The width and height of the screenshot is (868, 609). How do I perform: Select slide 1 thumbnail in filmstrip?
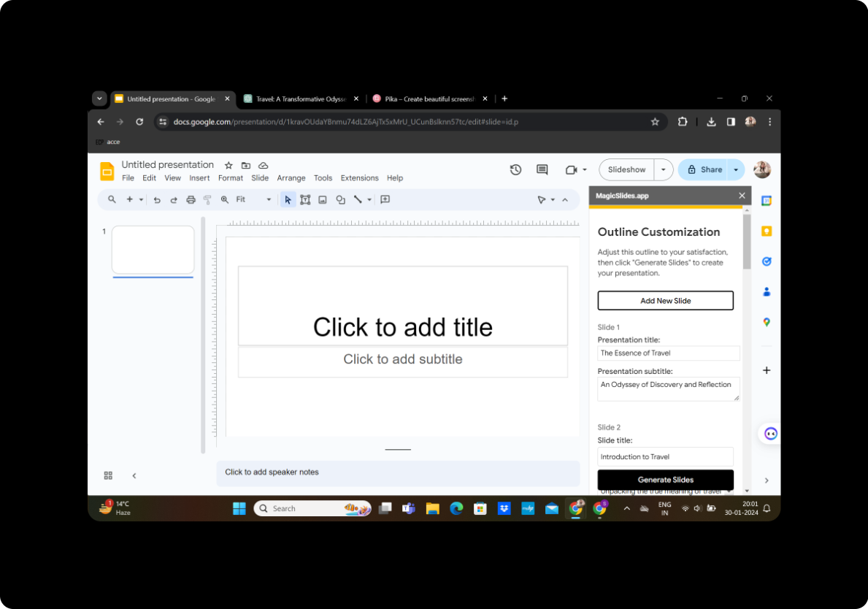[x=153, y=250]
